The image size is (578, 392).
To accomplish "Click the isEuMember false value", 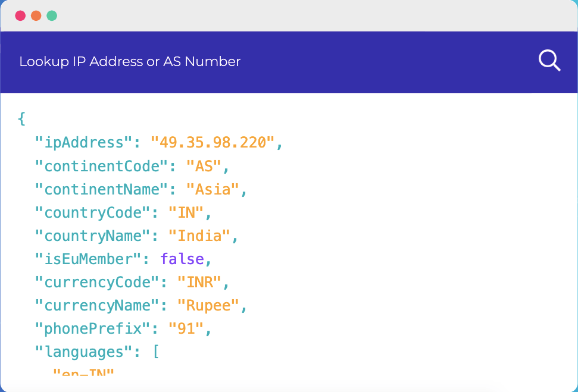I will 182,259.
